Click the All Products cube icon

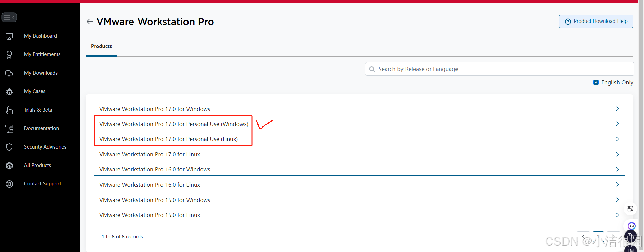[x=9, y=166]
